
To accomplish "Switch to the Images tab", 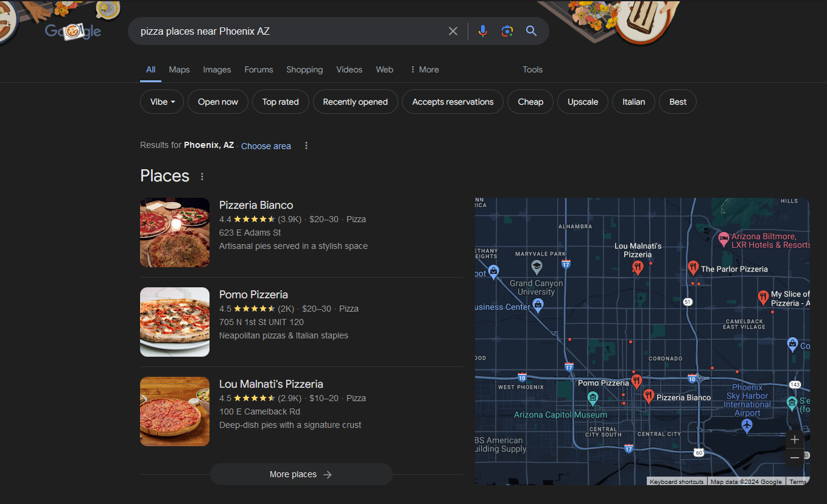I will (217, 69).
